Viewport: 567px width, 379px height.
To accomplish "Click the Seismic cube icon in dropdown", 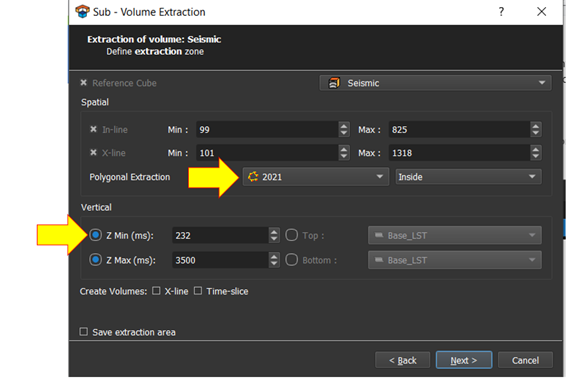I will [x=334, y=83].
